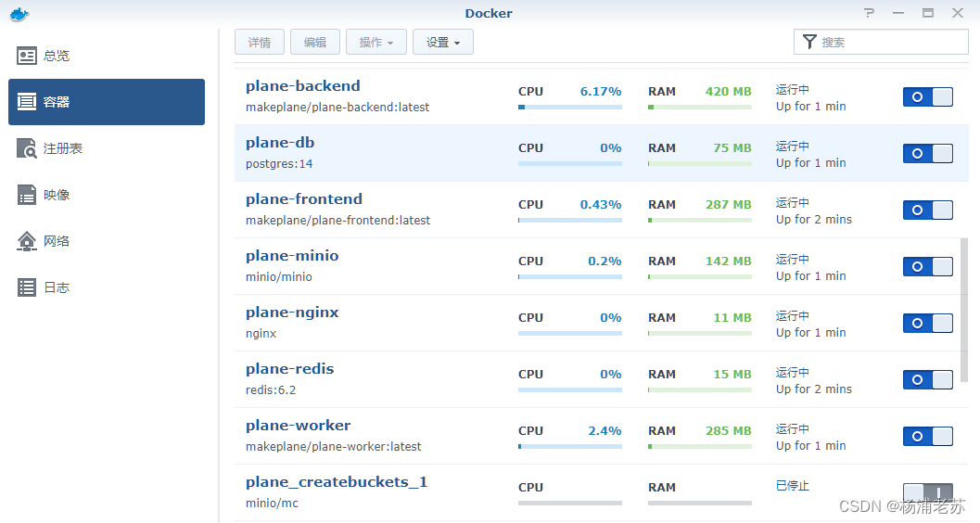
Task: Turn on the plane_createbuckets_1 container switch
Action: pyautogui.click(x=927, y=492)
